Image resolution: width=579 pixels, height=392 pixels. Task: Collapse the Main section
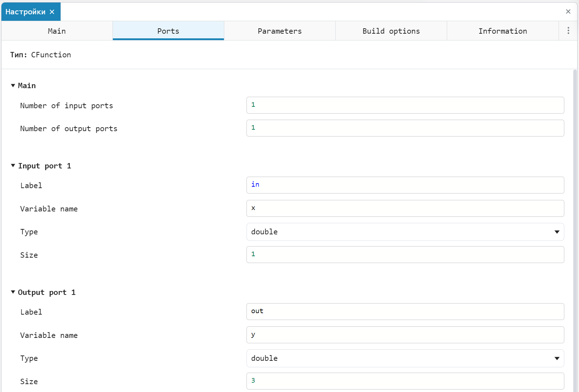[13, 86]
